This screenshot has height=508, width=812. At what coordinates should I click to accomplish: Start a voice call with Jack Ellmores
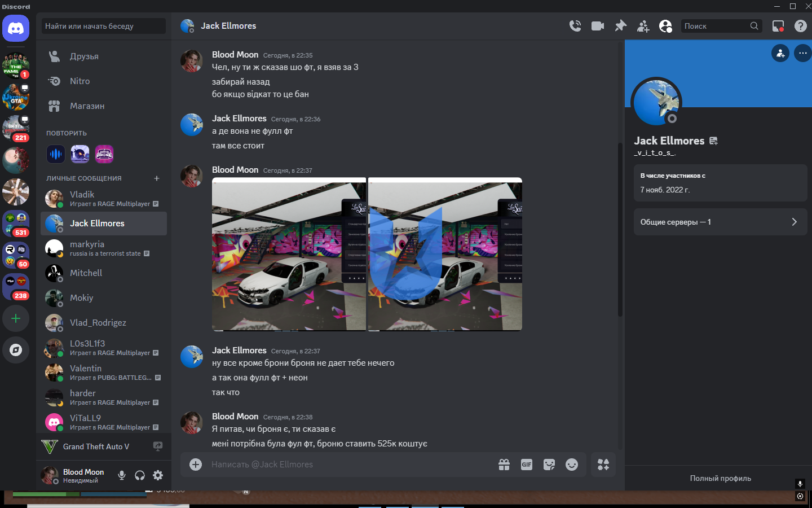pyautogui.click(x=575, y=26)
